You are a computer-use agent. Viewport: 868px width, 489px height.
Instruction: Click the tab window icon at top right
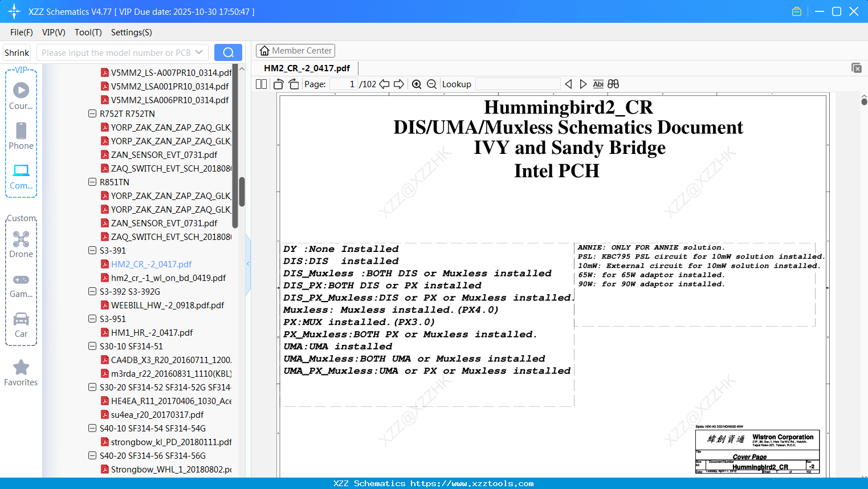click(x=857, y=68)
